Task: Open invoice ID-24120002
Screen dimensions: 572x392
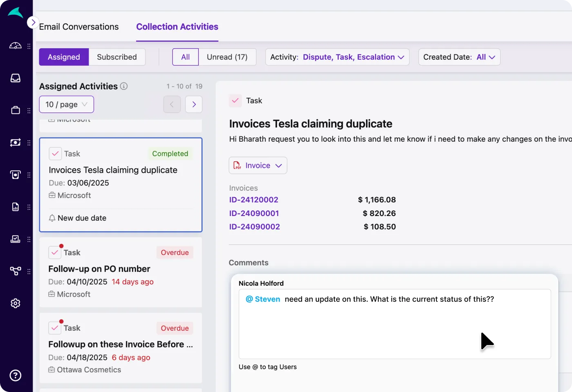Action: click(x=254, y=200)
